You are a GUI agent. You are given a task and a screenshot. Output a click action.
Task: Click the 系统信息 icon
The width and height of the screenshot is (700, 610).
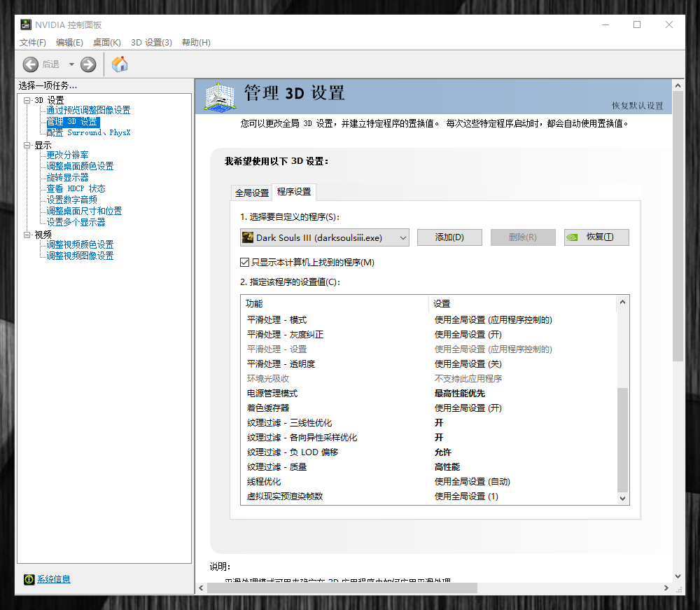coord(29,579)
